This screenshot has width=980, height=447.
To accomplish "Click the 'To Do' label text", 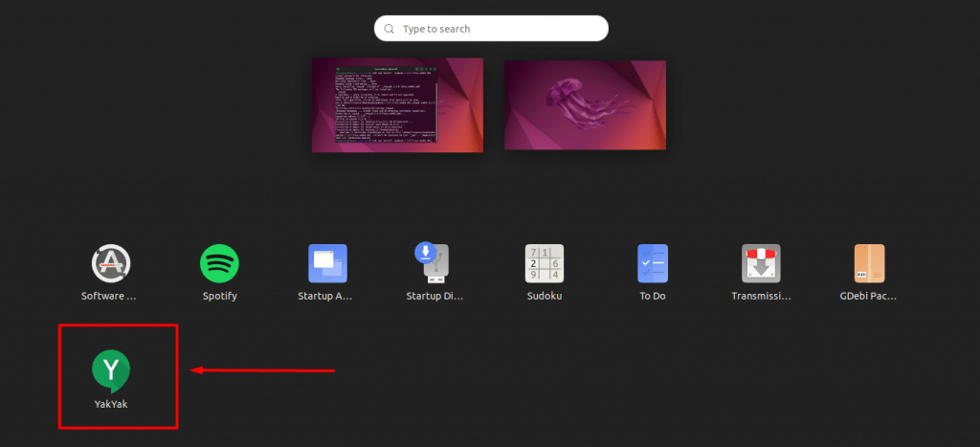I will point(653,297).
